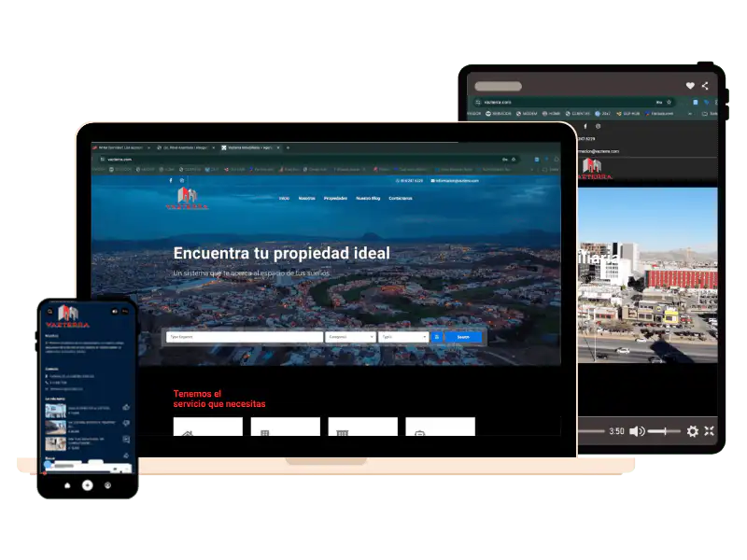The width and height of the screenshot is (747, 560).
Task: Open video settings gear icon
Action: click(692, 431)
